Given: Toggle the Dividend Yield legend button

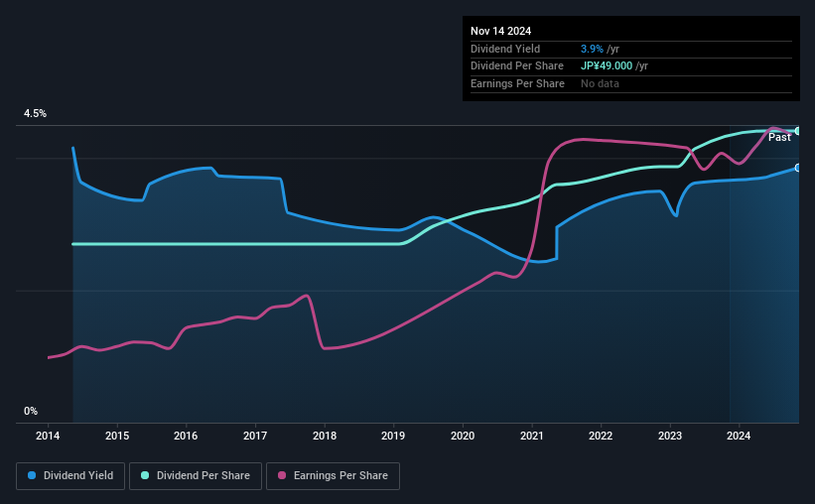Looking at the screenshot, I should pos(70,476).
